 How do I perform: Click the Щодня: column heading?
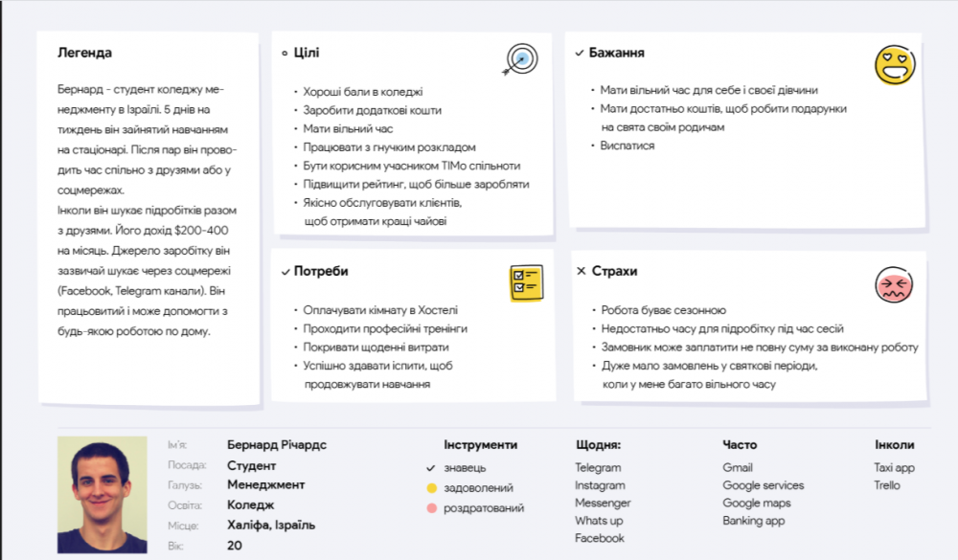pyautogui.click(x=599, y=445)
